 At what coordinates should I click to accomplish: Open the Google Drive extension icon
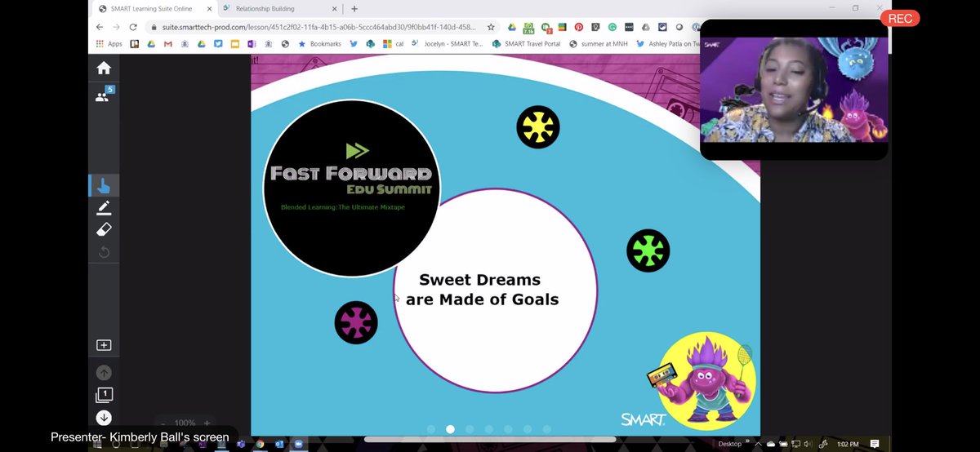click(x=511, y=27)
